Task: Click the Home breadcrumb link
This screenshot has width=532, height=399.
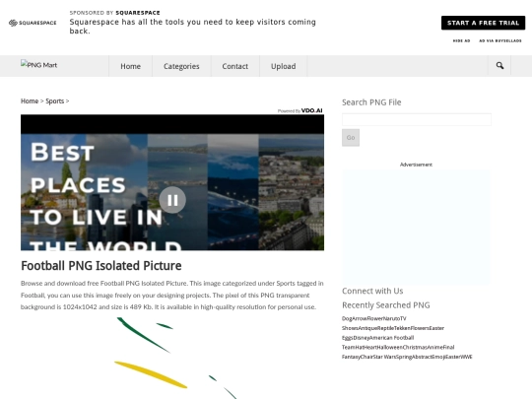Action: 30,101
